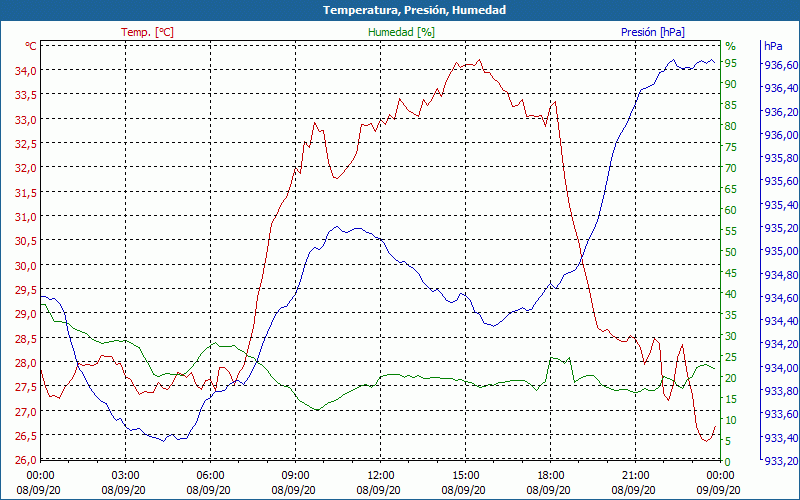Choose the 21:00 time axis label
The height and width of the screenshot is (500, 800).
click(635, 476)
